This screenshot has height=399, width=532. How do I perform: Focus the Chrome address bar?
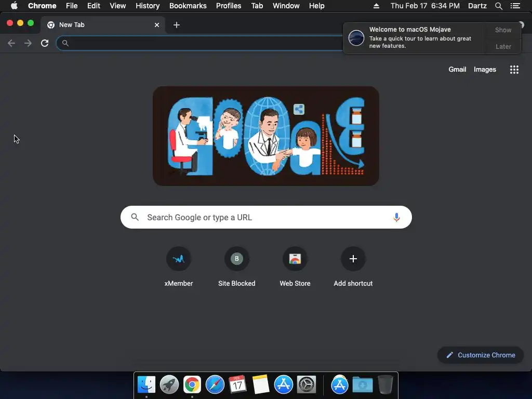click(x=200, y=43)
